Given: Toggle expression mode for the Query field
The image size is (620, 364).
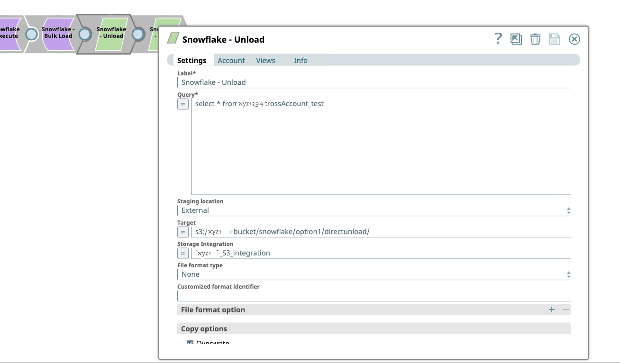Looking at the screenshot, I should click(x=182, y=104).
